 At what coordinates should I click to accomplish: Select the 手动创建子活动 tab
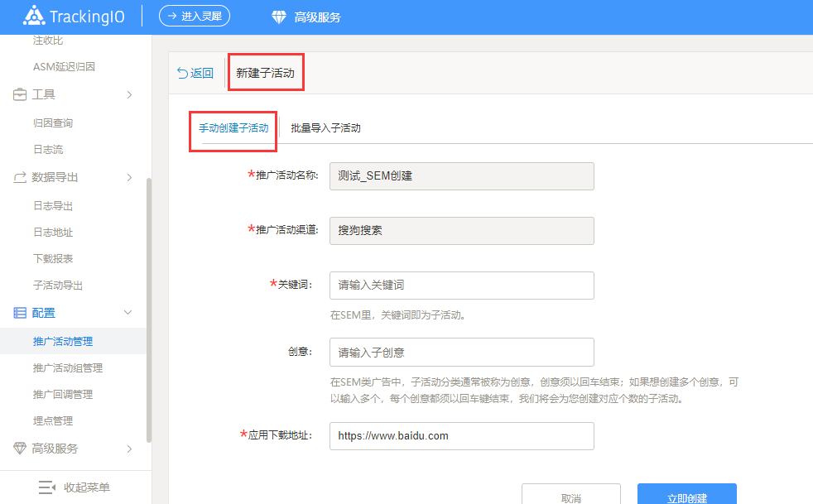[x=233, y=128]
